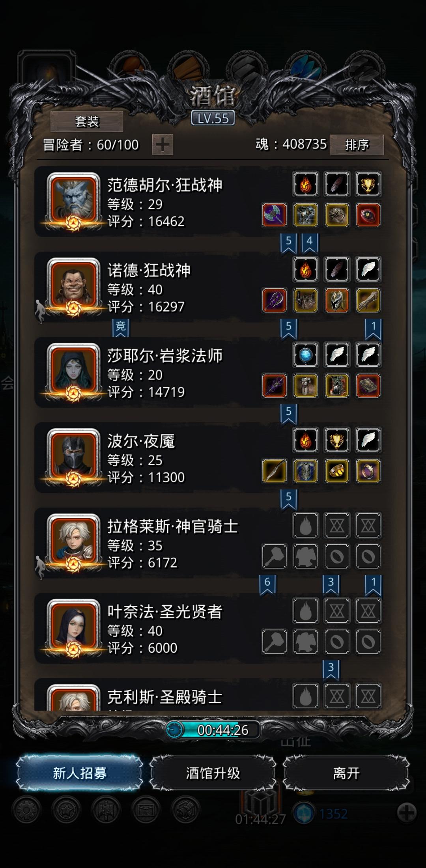426x868 pixels.
Task: Select the helmet equipment icon of 诺德·狂战神
Action: click(x=337, y=300)
